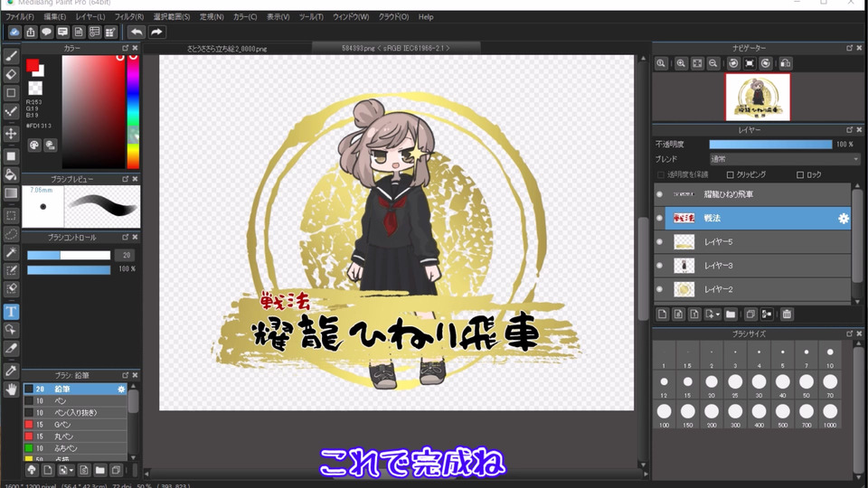Open the color palette icon in the Color panel
Screen dimensions: 868x488
(34, 145)
